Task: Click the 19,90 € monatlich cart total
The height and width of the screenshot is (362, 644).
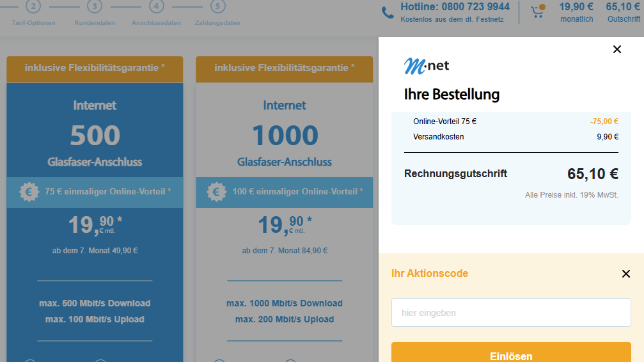Action: [576, 12]
